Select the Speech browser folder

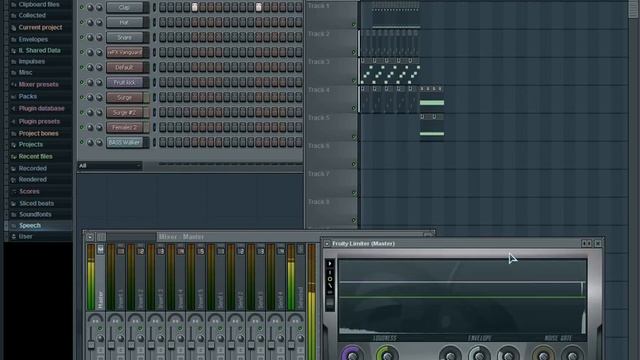coord(30,226)
